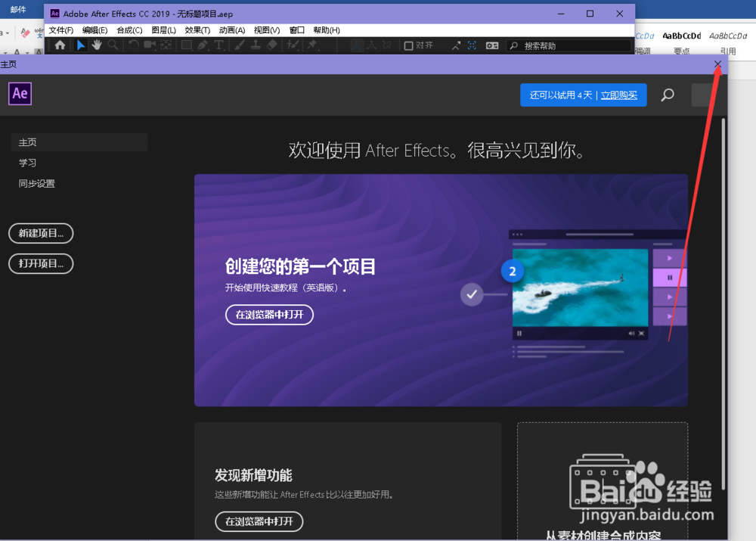756x541 pixels.
Task: Click the Ae logo on the Home screen
Action: tap(20, 93)
